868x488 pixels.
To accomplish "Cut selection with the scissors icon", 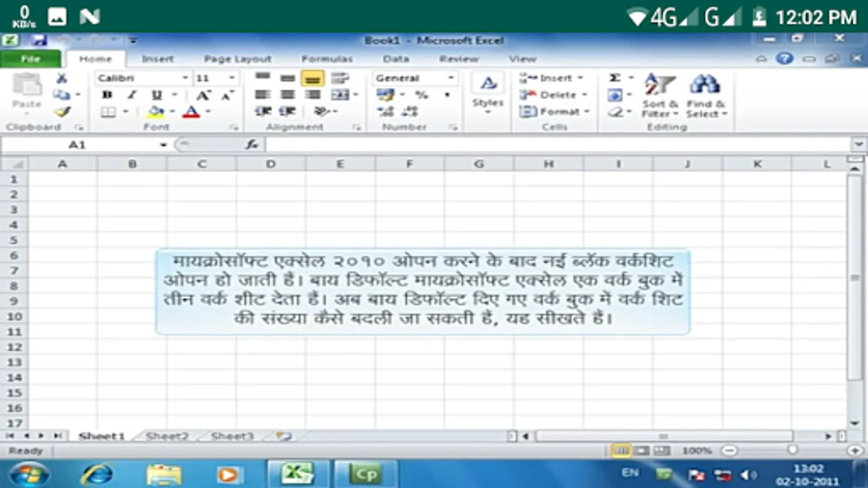I will pos(62,79).
